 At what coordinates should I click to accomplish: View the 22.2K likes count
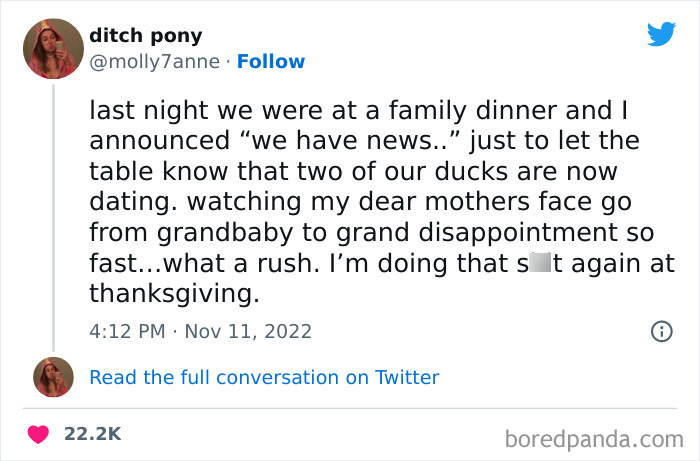tap(92, 434)
